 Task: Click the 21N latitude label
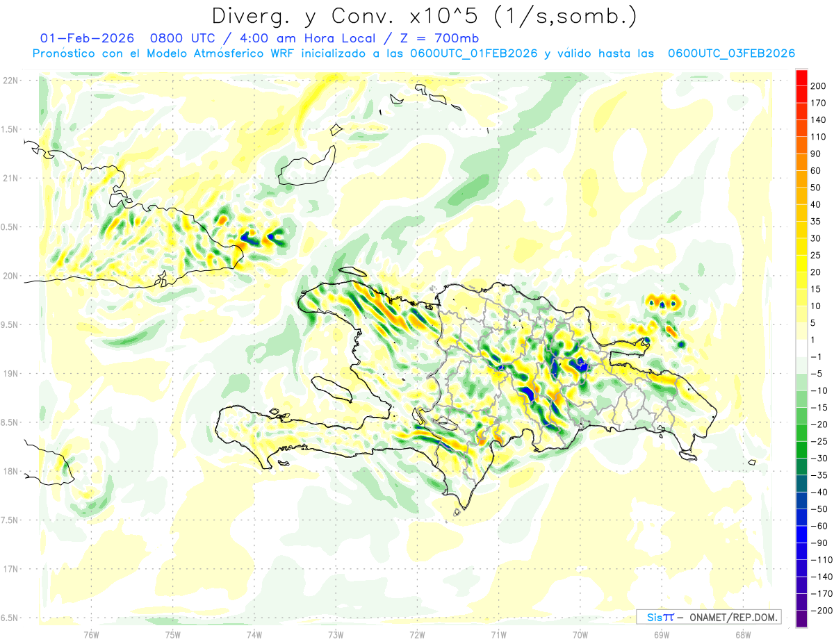tap(10, 178)
